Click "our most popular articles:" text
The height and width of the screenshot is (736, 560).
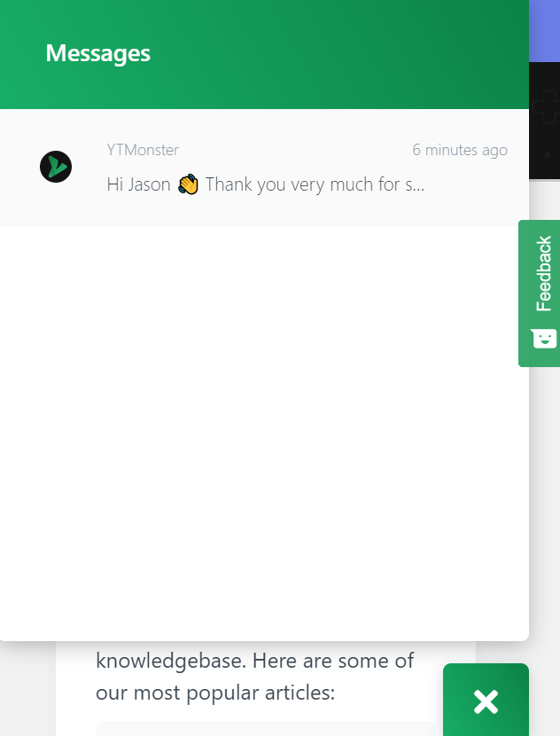pos(215,693)
